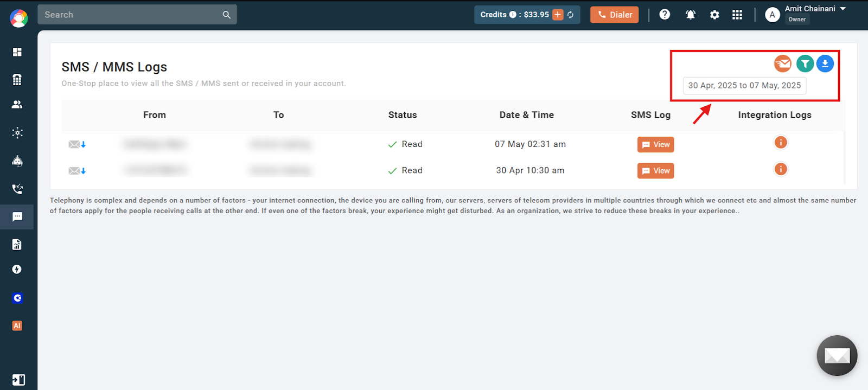Click the user avatar letter A
Viewport: 868px width, 390px height.
tap(773, 15)
